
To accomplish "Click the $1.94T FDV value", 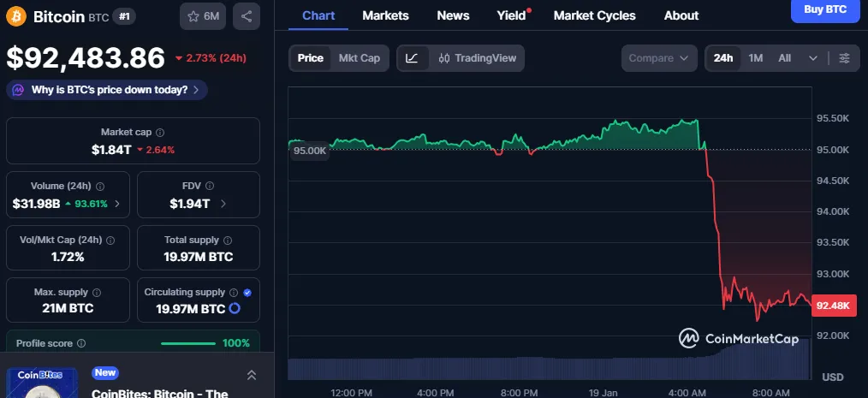I will pos(190,204).
